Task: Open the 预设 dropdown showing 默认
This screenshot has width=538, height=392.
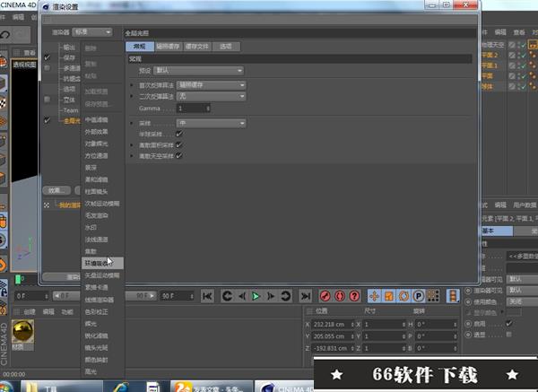Action: click(x=199, y=70)
